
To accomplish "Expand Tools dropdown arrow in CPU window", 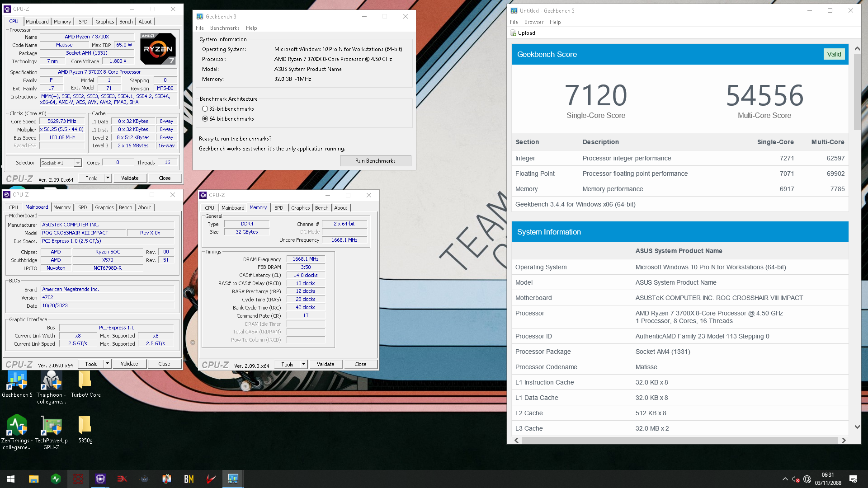I will pyautogui.click(x=108, y=178).
